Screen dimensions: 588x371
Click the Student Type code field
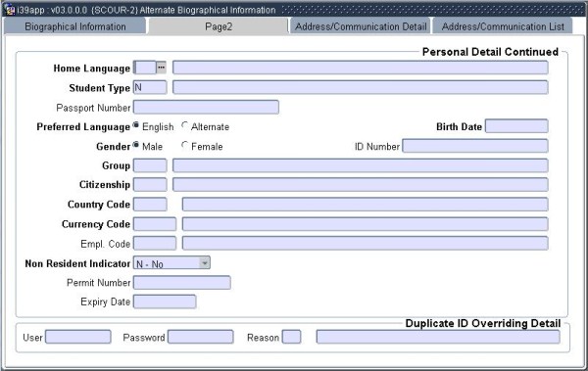pos(150,87)
